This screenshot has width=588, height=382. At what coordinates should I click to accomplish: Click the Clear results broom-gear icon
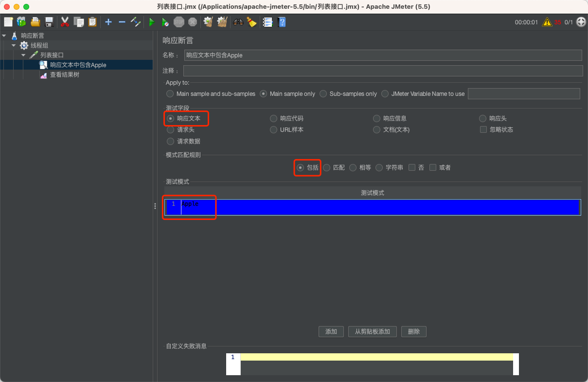(x=209, y=22)
